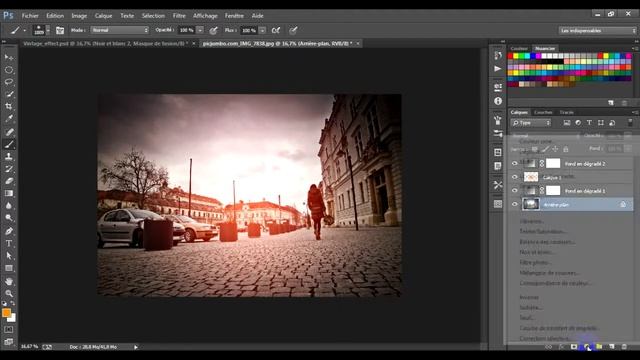Open the Affichage menu
This screenshot has width=640, height=360.
[x=205, y=16]
